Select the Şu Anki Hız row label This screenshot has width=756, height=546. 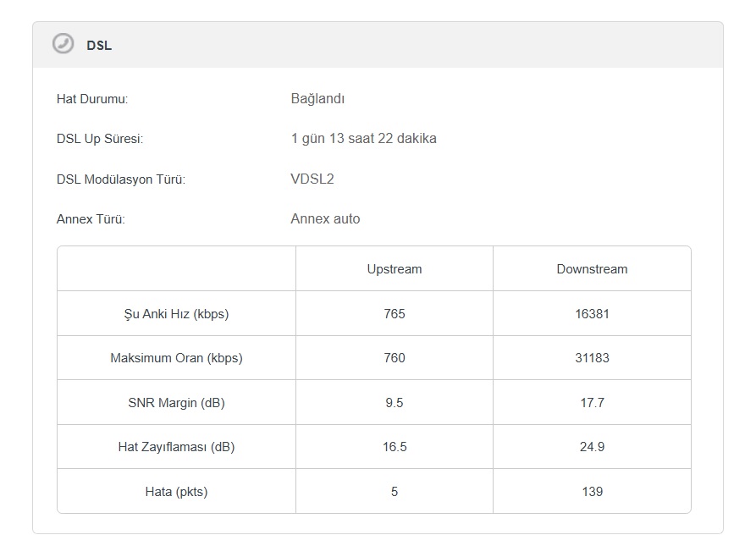176,314
